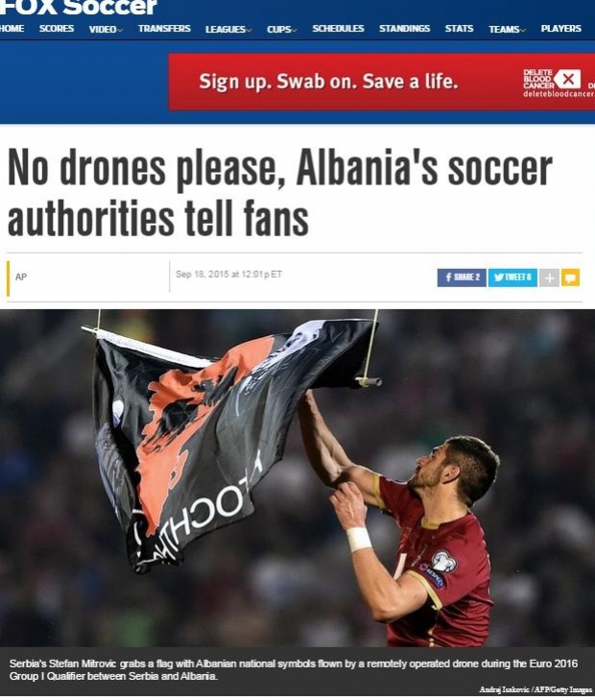This screenshot has width=595, height=700.
Task: Open the drone flag article photo
Action: (297, 478)
